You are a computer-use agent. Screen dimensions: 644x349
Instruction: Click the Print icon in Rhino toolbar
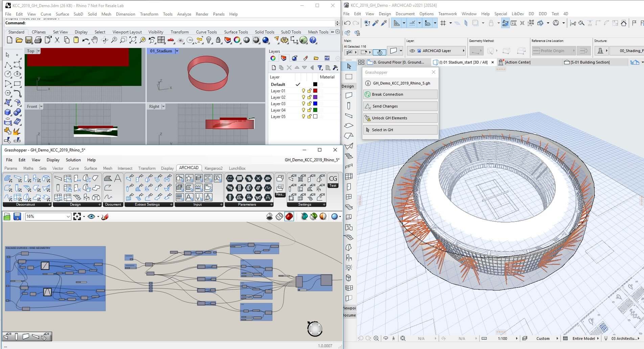coord(38,40)
